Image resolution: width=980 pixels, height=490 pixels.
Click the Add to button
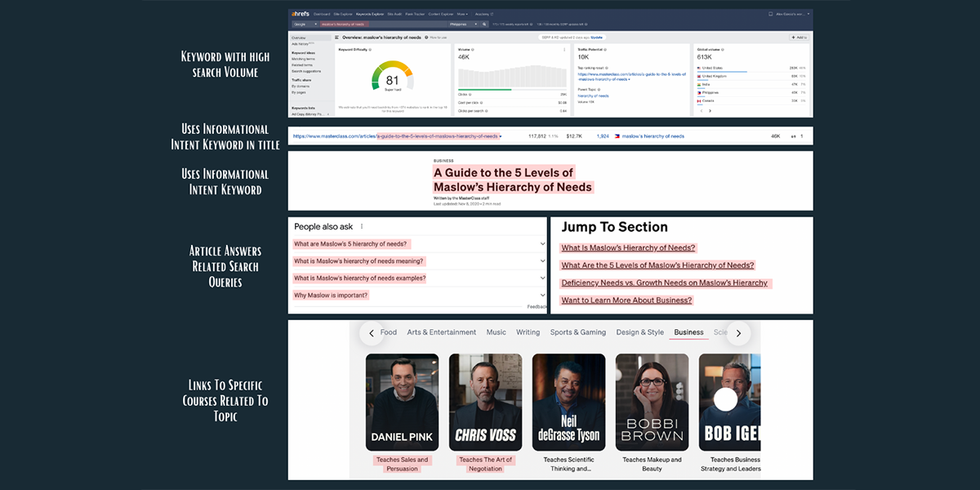tap(799, 38)
